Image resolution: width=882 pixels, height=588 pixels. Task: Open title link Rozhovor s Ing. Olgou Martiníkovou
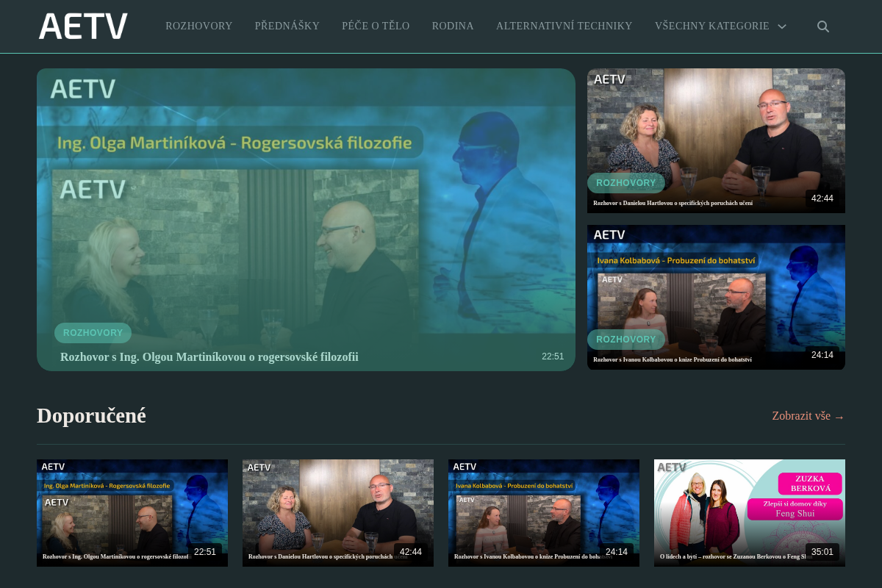209,356
